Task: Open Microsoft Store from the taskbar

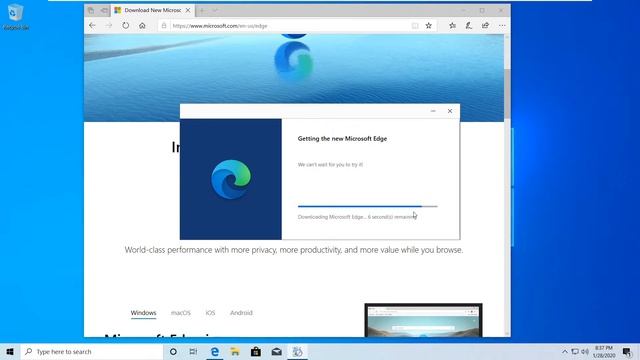Action: (256, 352)
